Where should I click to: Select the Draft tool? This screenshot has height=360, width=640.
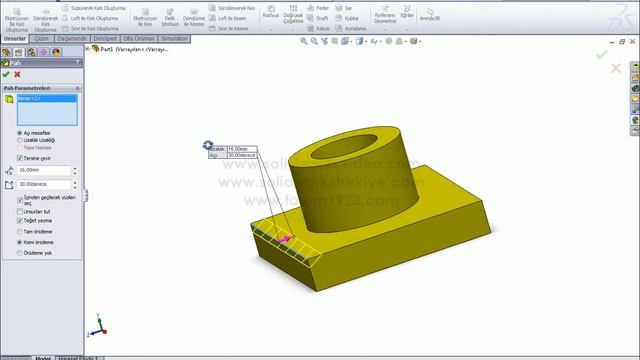[318, 18]
